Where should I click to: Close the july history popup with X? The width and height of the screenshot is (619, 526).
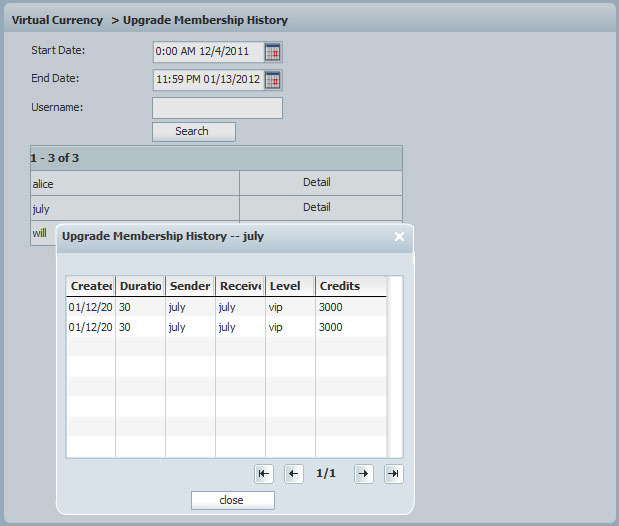coord(400,236)
